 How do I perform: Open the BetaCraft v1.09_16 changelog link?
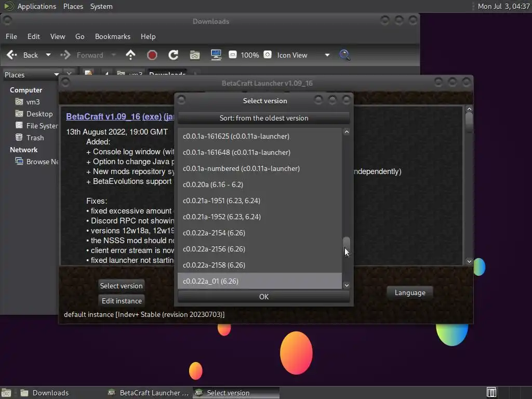103,116
